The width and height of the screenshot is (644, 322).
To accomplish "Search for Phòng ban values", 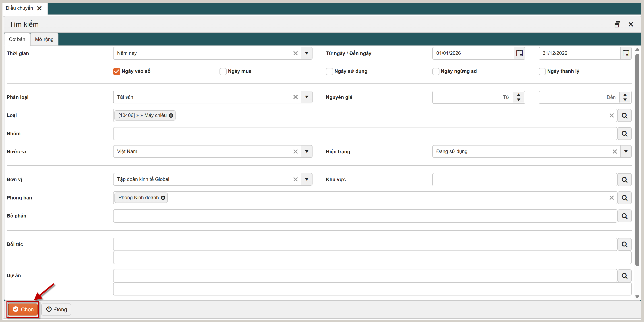I will 625,198.
